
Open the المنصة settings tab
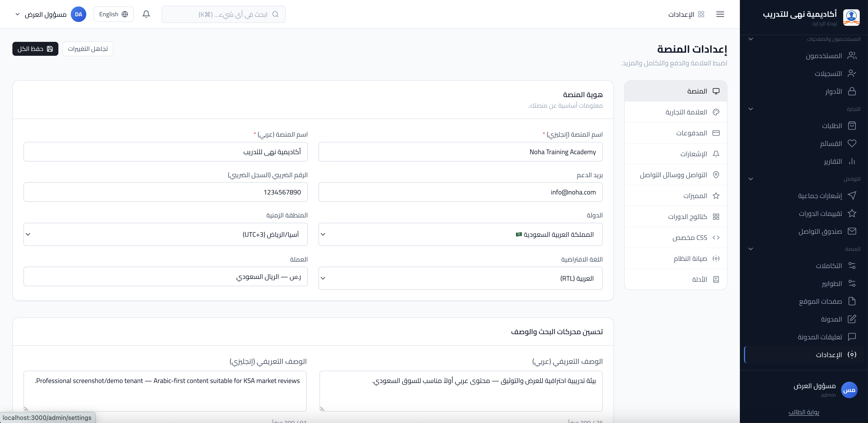[676, 91]
